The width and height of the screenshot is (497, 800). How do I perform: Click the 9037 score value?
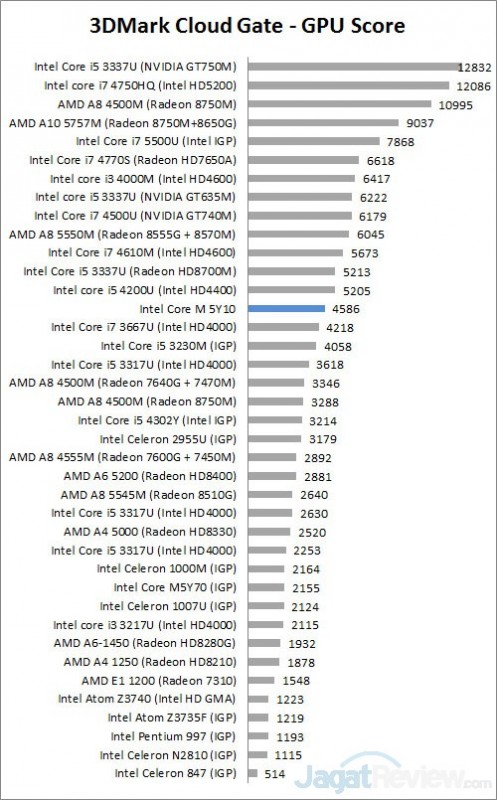421,123
